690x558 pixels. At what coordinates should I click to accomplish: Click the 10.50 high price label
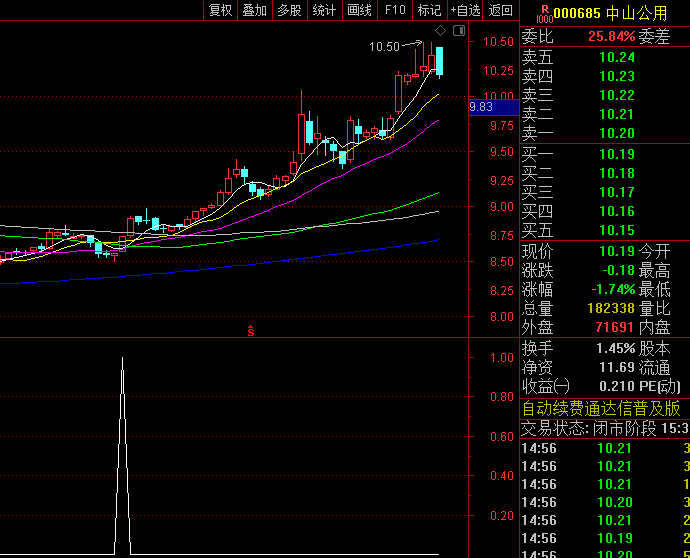tap(384, 47)
